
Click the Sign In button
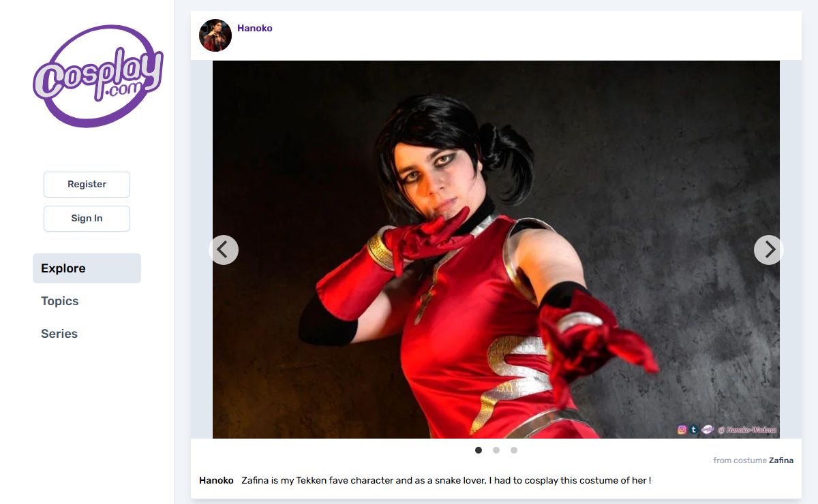click(87, 219)
